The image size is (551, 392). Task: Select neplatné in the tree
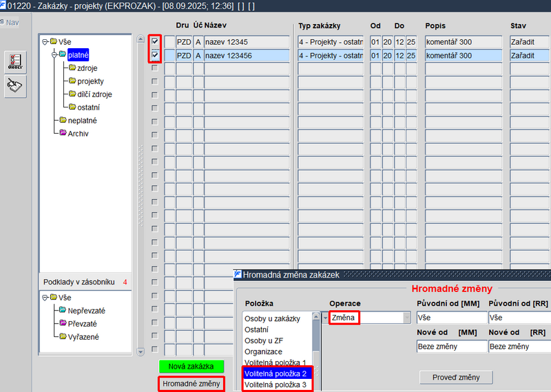(82, 121)
